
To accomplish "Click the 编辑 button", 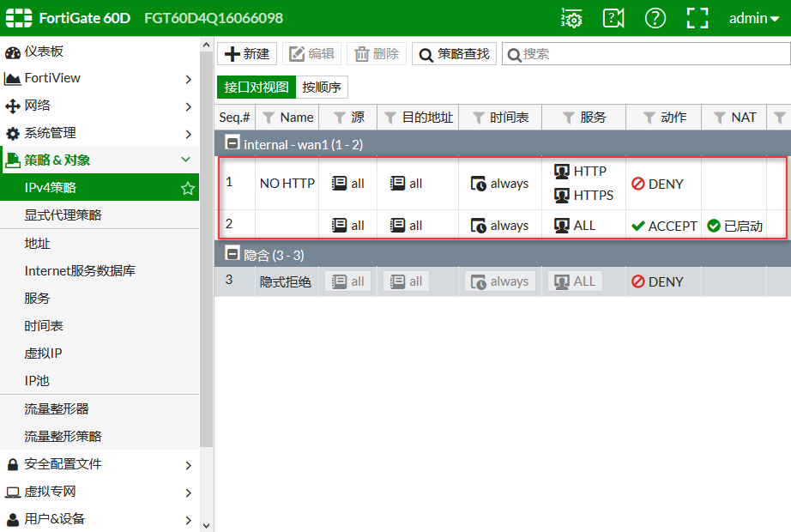I will tap(311, 54).
